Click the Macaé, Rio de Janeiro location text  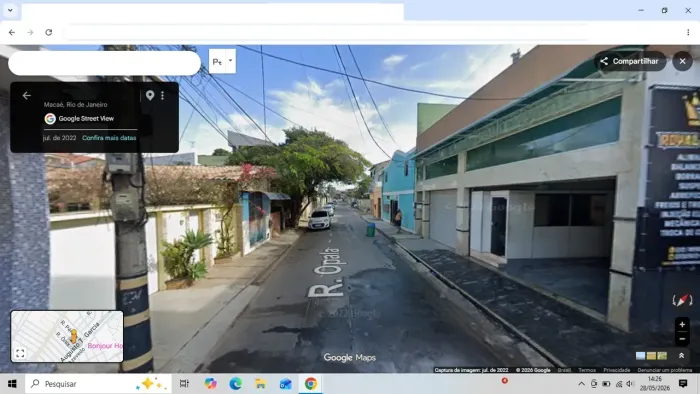click(75, 104)
